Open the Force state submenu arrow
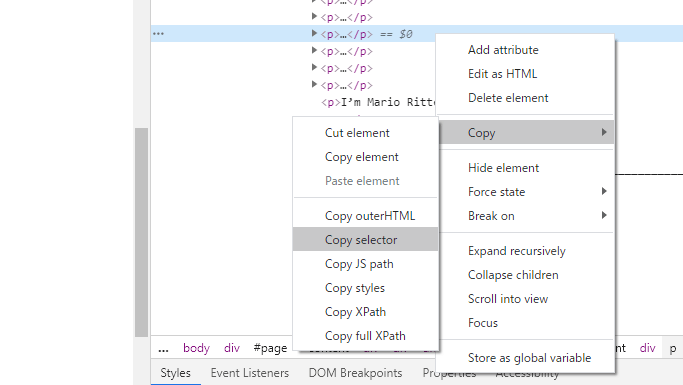The image size is (683, 385). [604, 191]
